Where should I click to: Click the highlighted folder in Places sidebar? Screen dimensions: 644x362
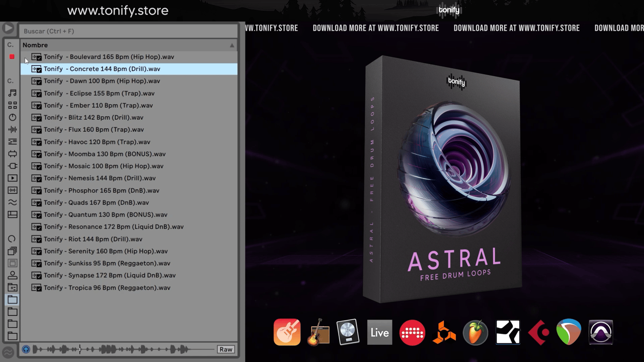click(12, 299)
